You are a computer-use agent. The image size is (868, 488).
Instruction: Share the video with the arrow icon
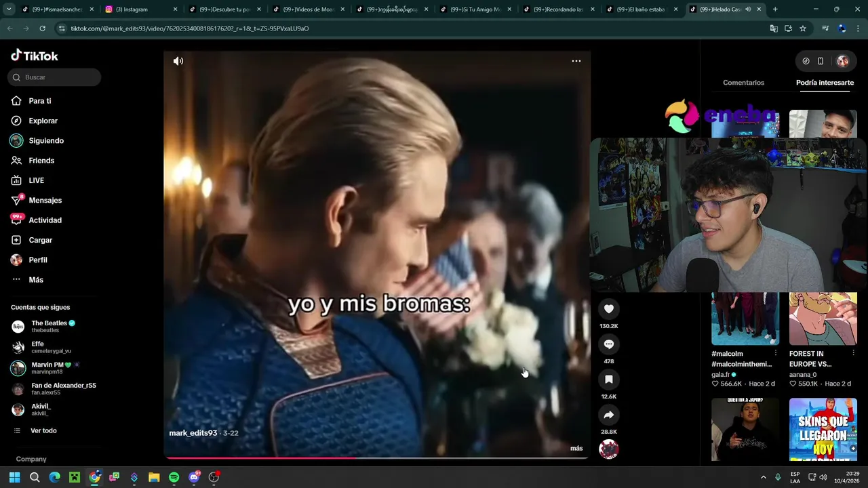(609, 415)
